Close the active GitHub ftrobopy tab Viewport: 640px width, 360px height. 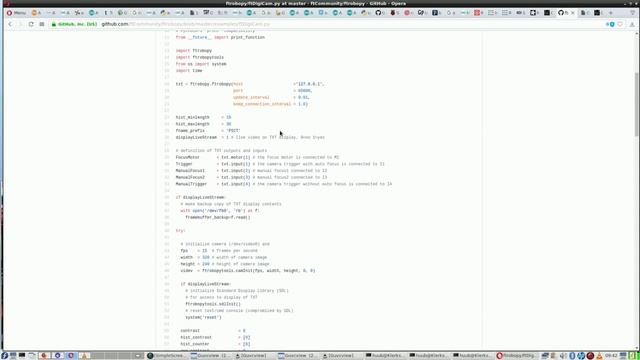(x=573, y=13)
